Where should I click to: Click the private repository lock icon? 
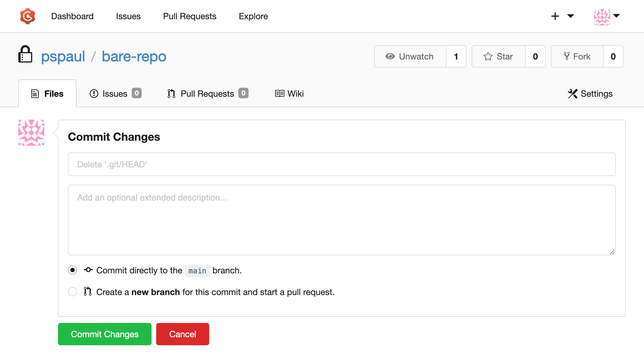tap(25, 55)
